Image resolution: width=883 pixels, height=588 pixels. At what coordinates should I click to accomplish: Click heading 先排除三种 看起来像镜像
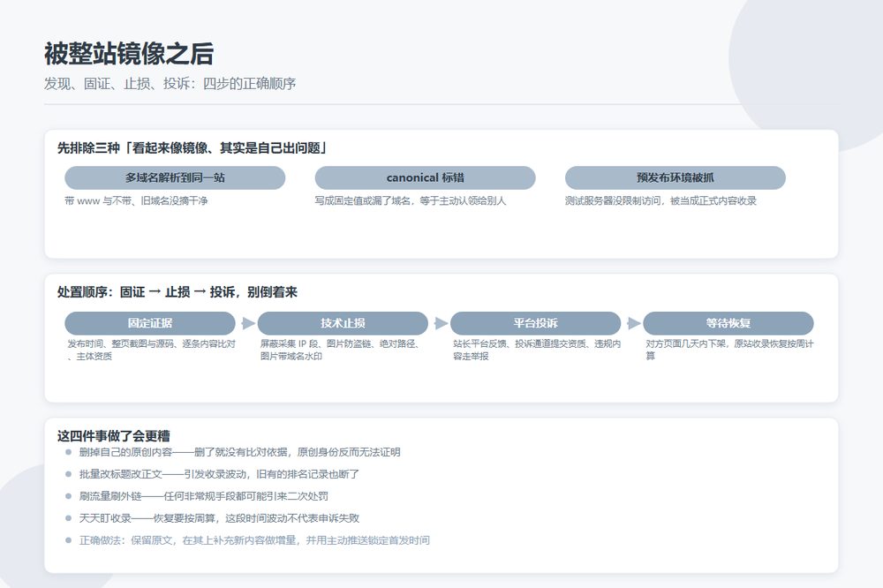(192, 148)
